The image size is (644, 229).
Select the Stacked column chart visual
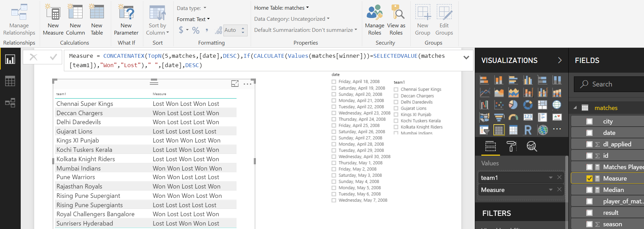[499, 80]
